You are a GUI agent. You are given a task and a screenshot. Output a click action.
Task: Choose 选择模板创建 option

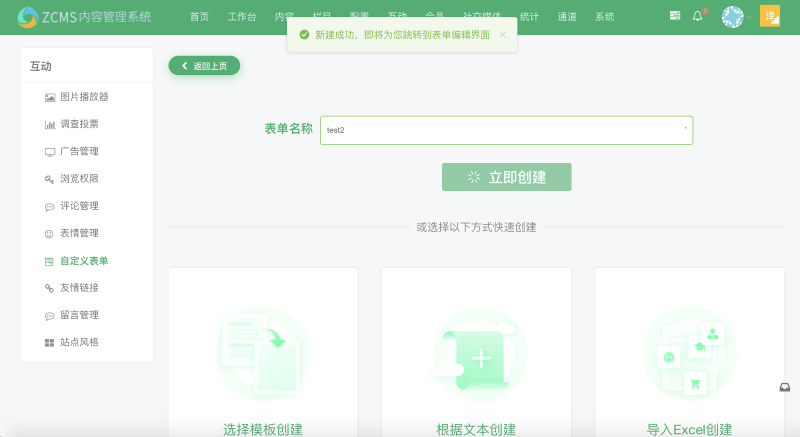(x=263, y=429)
